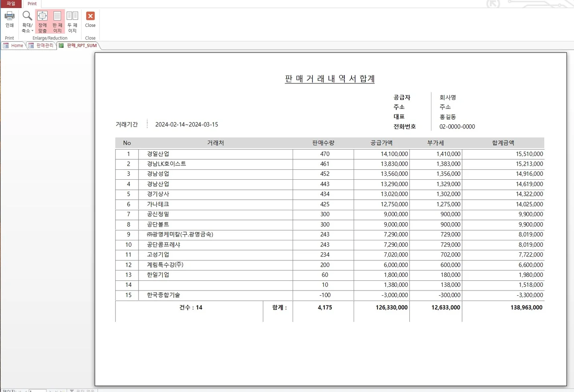
Task: Click the quantity -100 in row 15
Action: pyautogui.click(x=325, y=295)
